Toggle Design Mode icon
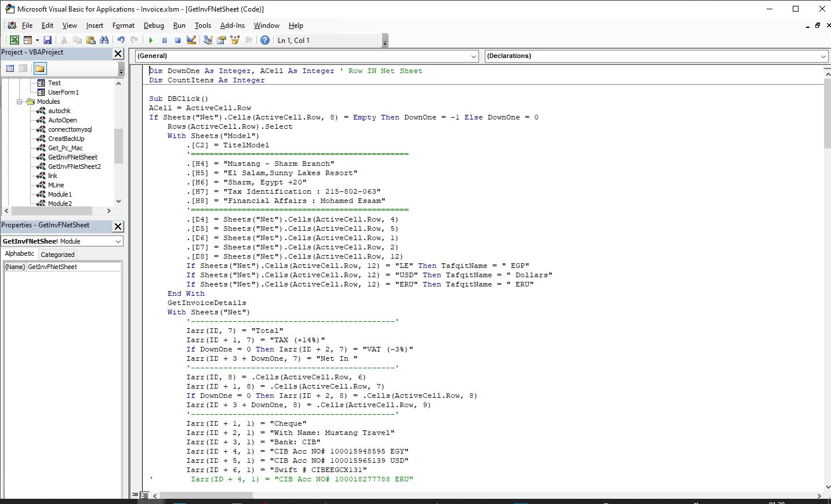This screenshot has width=831, height=504. [191, 40]
